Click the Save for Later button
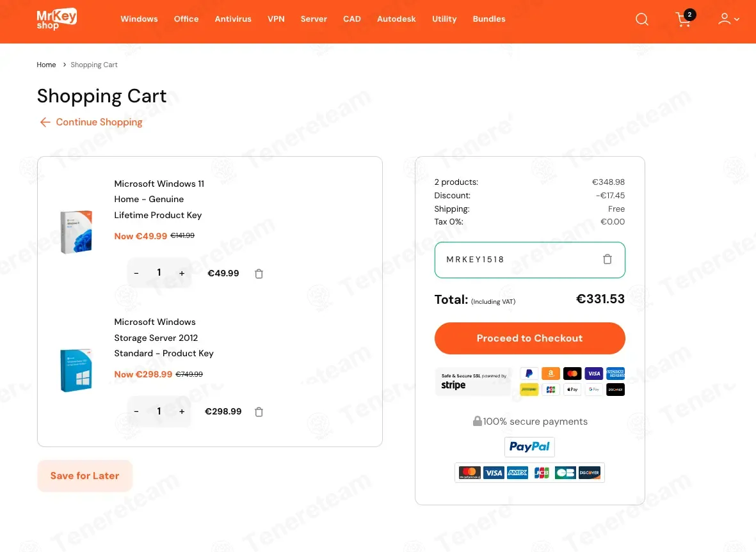The width and height of the screenshot is (756, 552). [85, 476]
